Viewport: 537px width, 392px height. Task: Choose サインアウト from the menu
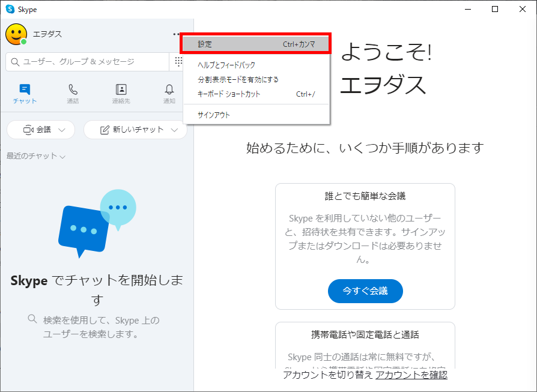click(x=214, y=115)
